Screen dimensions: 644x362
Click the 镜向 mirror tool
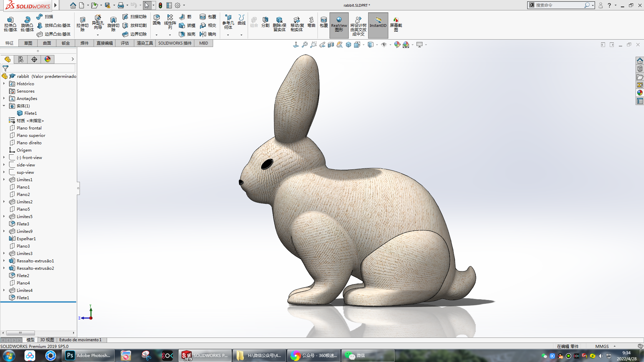pyautogui.click(x=208, y=34)
